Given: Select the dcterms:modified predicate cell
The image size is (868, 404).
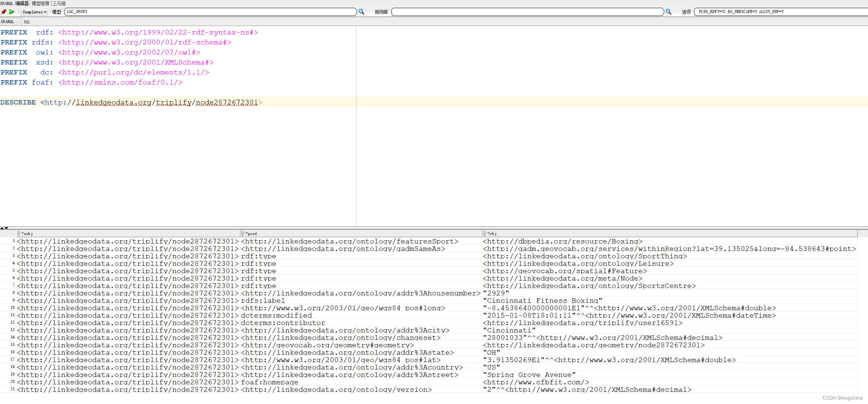Looking at the screenshot, I should (361, 315).
